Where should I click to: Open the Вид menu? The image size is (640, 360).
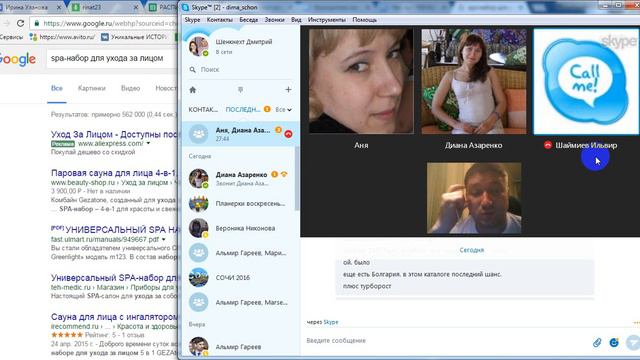[296, 20]
